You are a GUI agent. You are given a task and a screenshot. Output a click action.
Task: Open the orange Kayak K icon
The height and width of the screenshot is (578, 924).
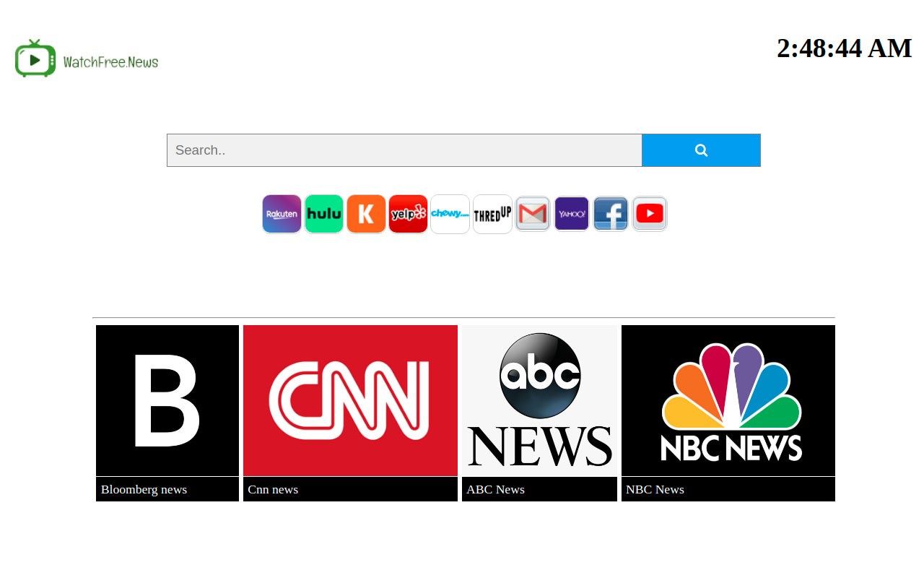[366, 214]
